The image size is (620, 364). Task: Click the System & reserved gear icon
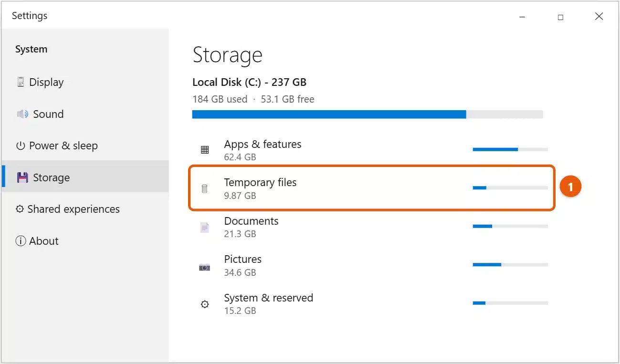pos(205,304)
